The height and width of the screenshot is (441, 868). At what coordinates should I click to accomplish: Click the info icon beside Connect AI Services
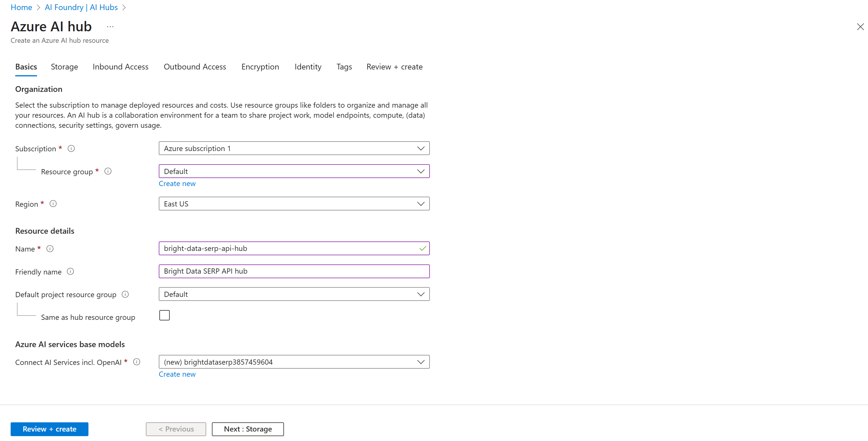point(137,361)
